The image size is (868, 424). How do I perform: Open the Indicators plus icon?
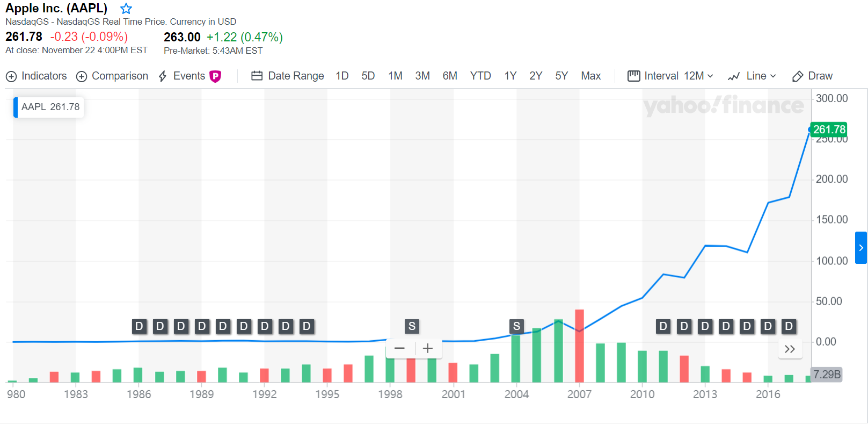[11, 76]
